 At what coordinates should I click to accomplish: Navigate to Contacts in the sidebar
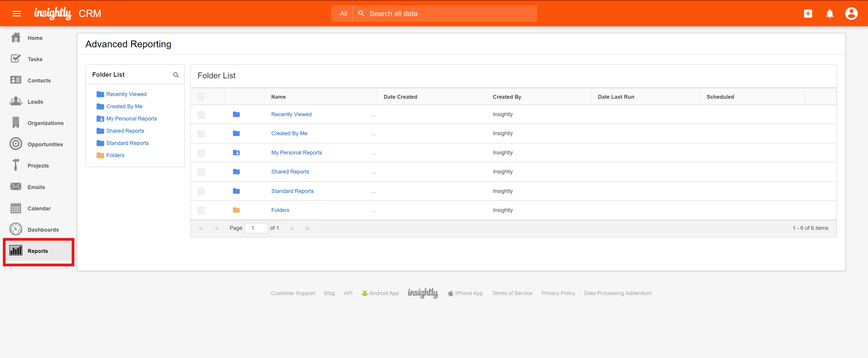pos(39,80)
